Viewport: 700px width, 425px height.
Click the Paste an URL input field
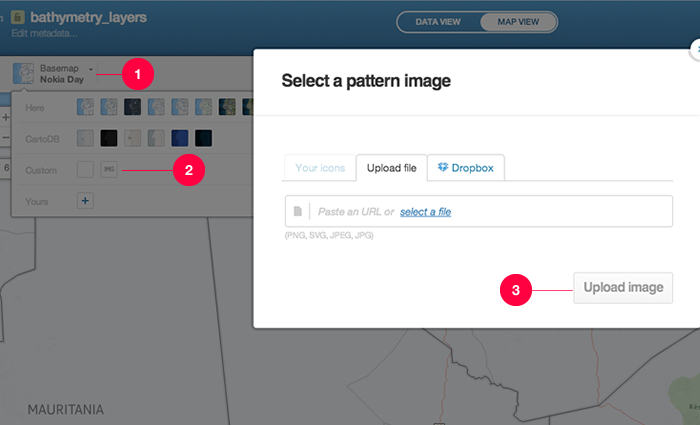tap(479, 211)
